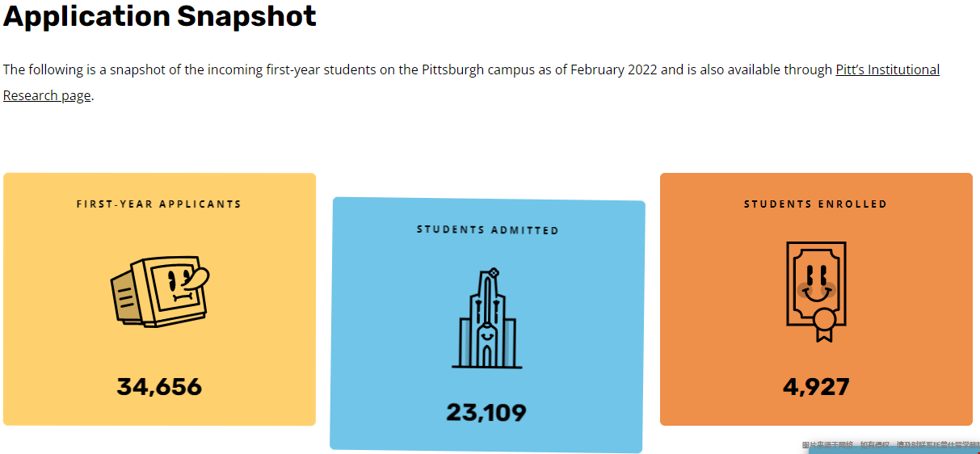Select the 4,927 enrolled number

point(816,387)
